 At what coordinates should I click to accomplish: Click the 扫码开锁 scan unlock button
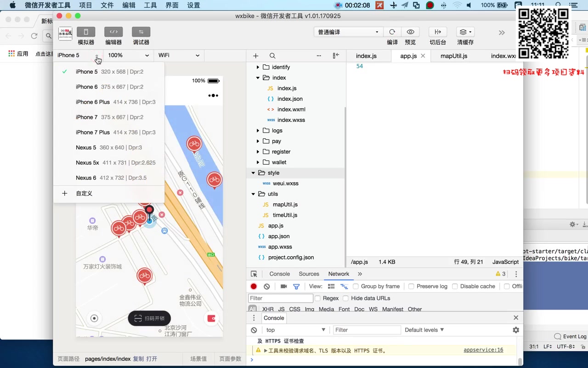click(149, 318)
